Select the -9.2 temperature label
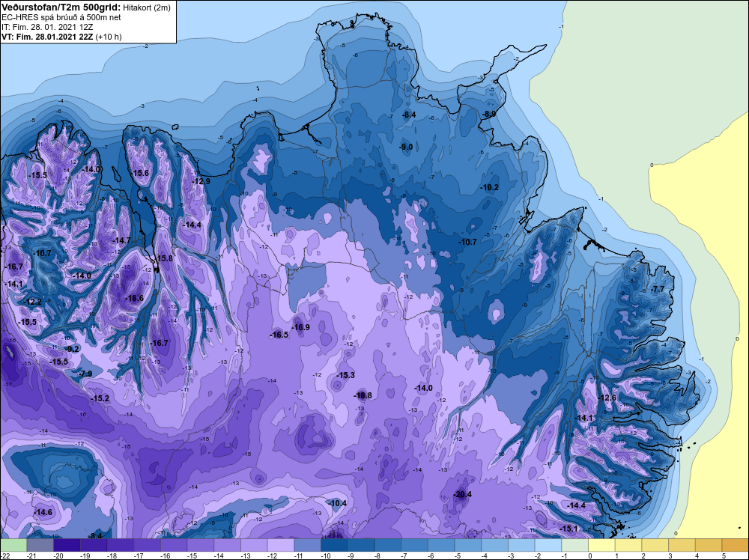The image size is (749, 560). pyautogui.click(x=72, y=349)
